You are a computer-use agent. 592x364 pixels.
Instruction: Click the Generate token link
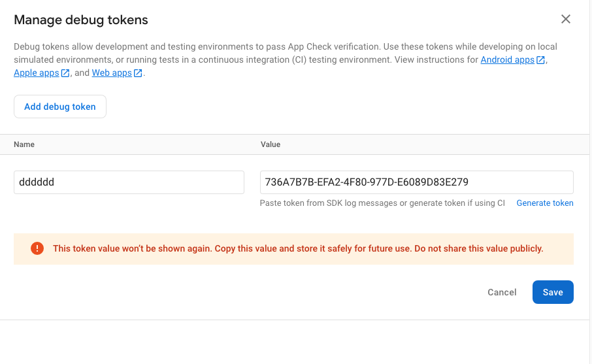coord(545,203)
